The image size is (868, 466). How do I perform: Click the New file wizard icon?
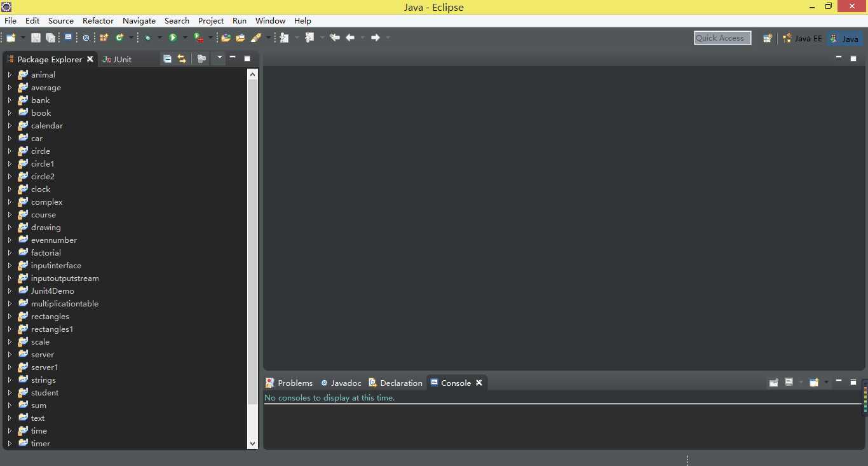[x=11, y=38]
